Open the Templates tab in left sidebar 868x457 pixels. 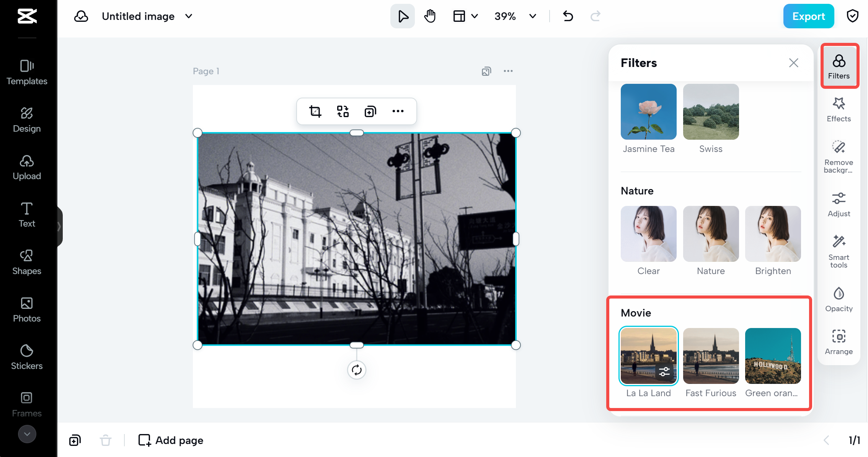(27, 72)
